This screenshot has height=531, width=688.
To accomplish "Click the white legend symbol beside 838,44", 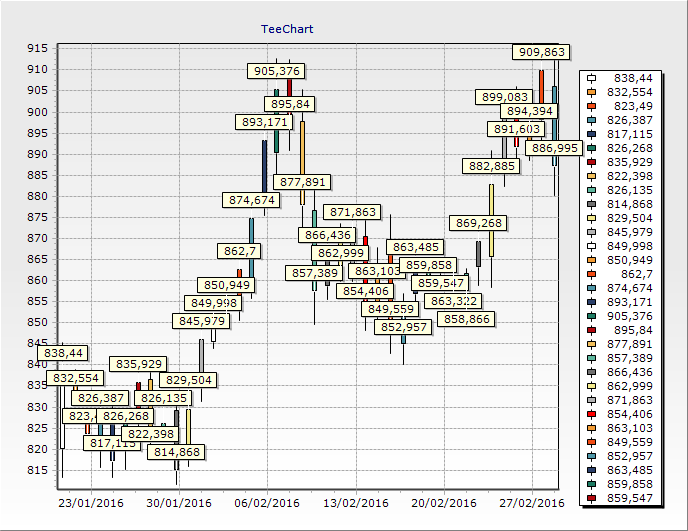I will click(x=591, y=79).
